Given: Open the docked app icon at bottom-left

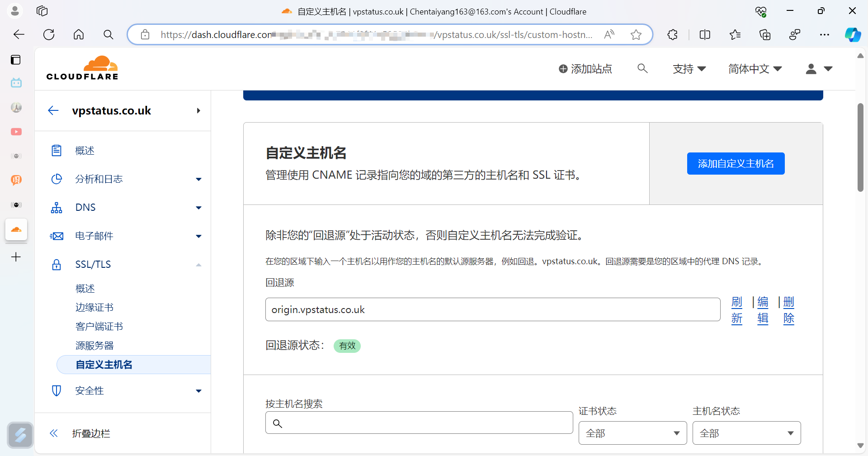Looking at the screenshot, I should [20, 435].
